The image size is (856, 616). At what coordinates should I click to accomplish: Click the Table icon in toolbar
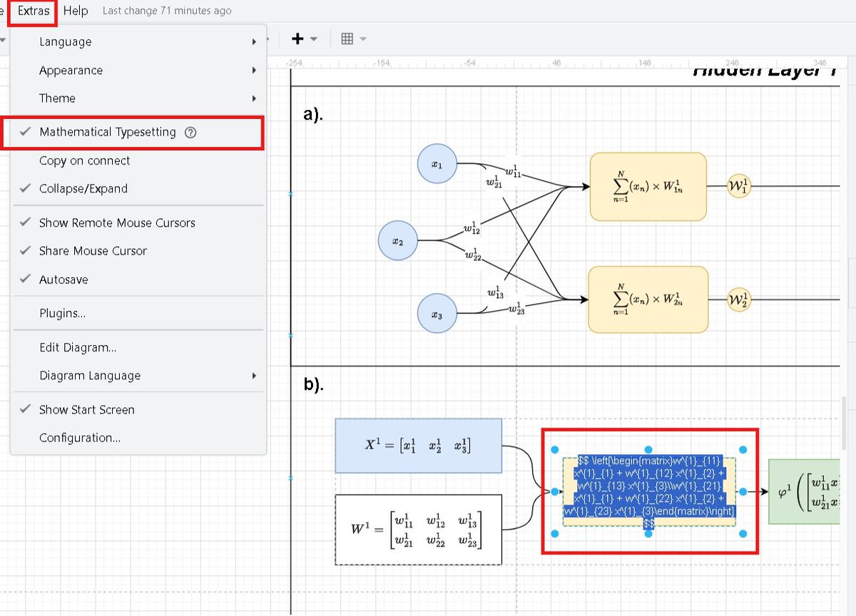click(x=347, y=39)
